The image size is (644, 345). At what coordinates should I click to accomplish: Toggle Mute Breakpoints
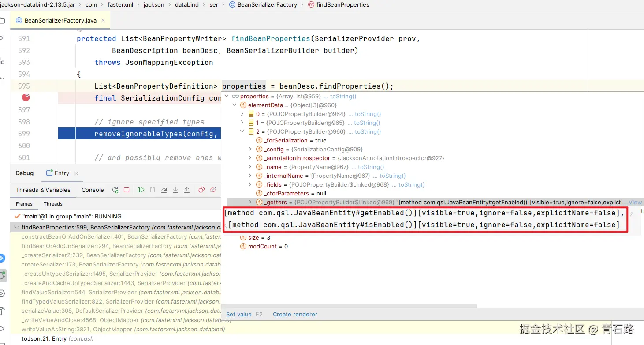click(213, 190)
